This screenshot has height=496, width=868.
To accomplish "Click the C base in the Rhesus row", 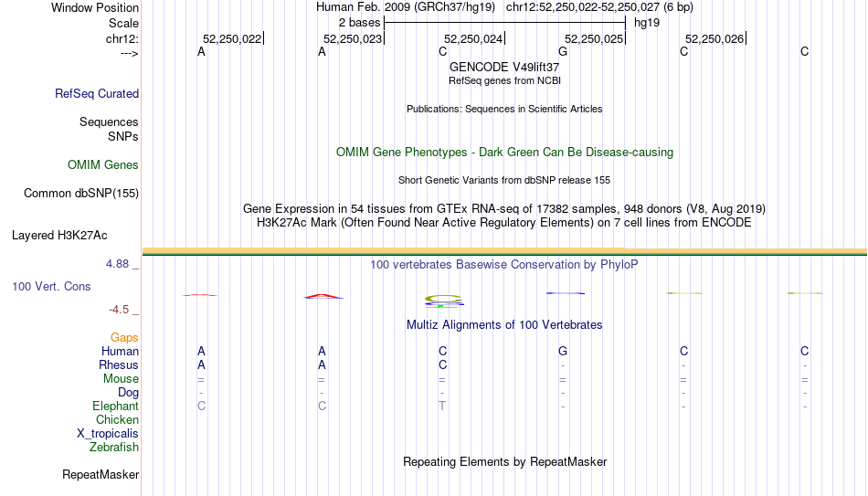I will 442,365.
